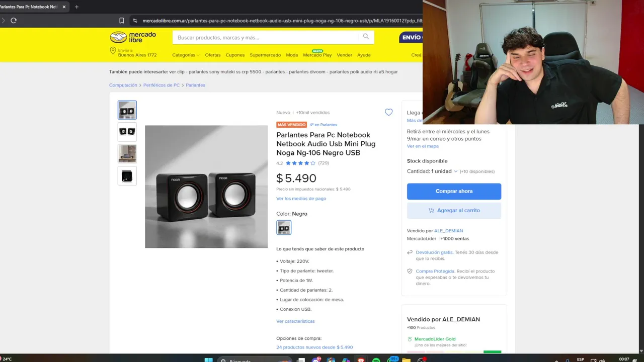The height and width of the screenshot is (362, 644).
Task: Select second product thumbnail
Action: click(127, 132)
